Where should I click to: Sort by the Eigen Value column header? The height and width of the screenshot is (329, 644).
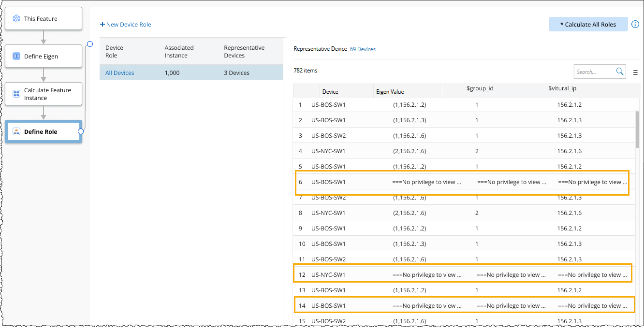(390, 92)
